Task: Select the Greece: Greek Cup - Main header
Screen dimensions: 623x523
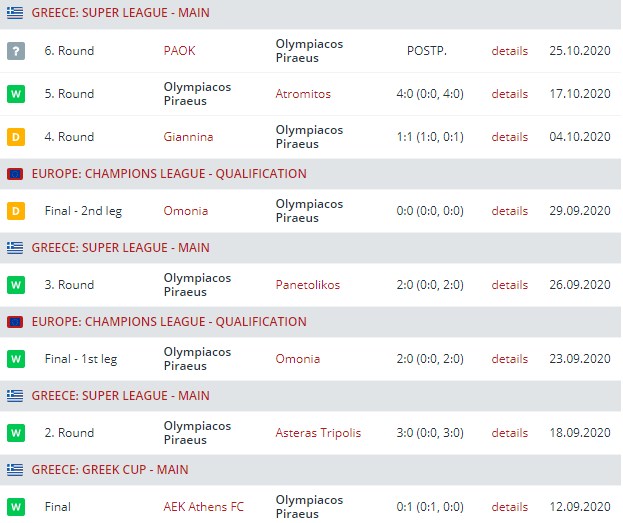Action: pyautogui.click(x=110, y=469)
